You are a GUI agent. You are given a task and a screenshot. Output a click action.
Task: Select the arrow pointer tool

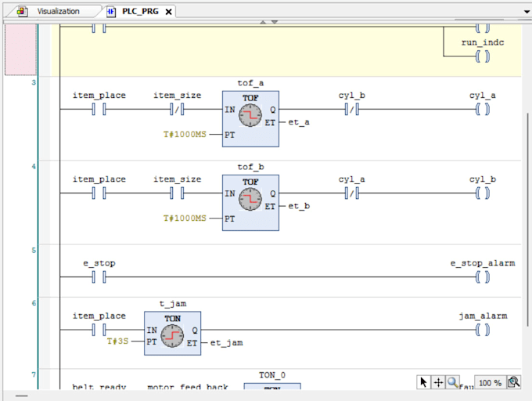(x=423, y=382)
